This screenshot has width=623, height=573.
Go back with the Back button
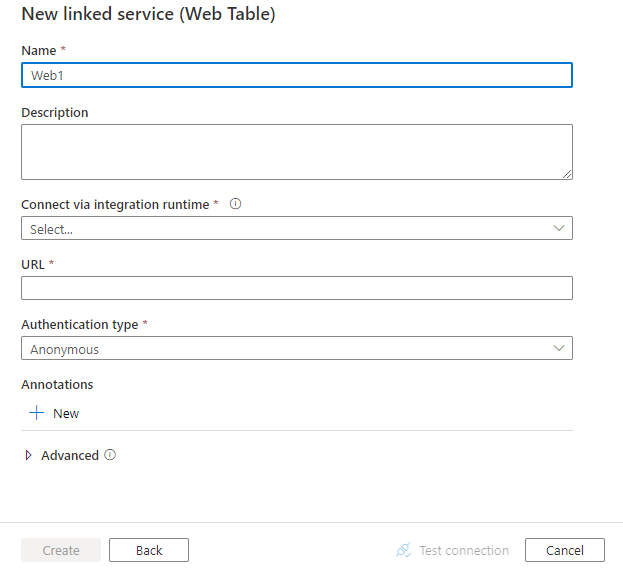click(149, 550)
